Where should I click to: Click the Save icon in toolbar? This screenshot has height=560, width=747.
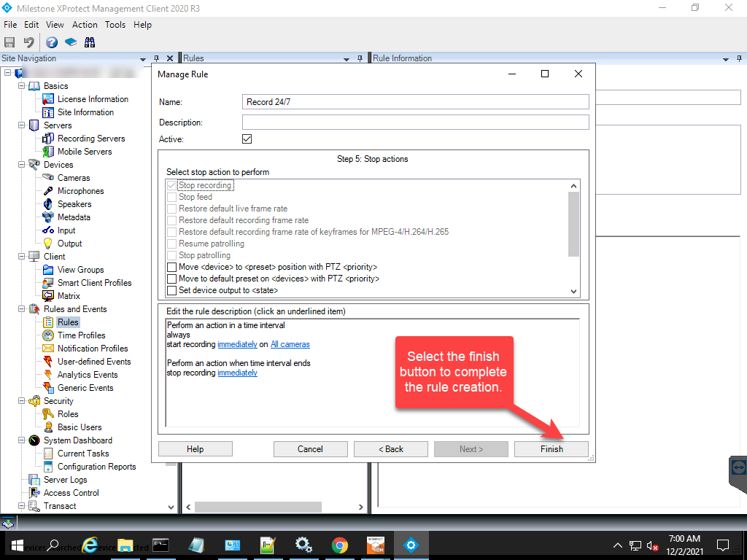click(x=9, y=42)
